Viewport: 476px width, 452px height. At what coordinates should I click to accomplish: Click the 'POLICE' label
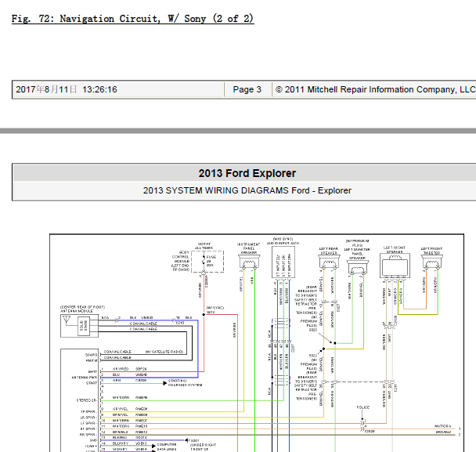click(x=362, y=407)
